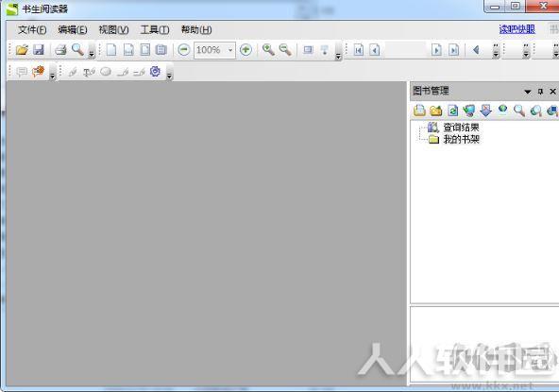The image size is (559, 392).
Task: Select the grey comment bubble tool
Action: click(x=22, y=72)
